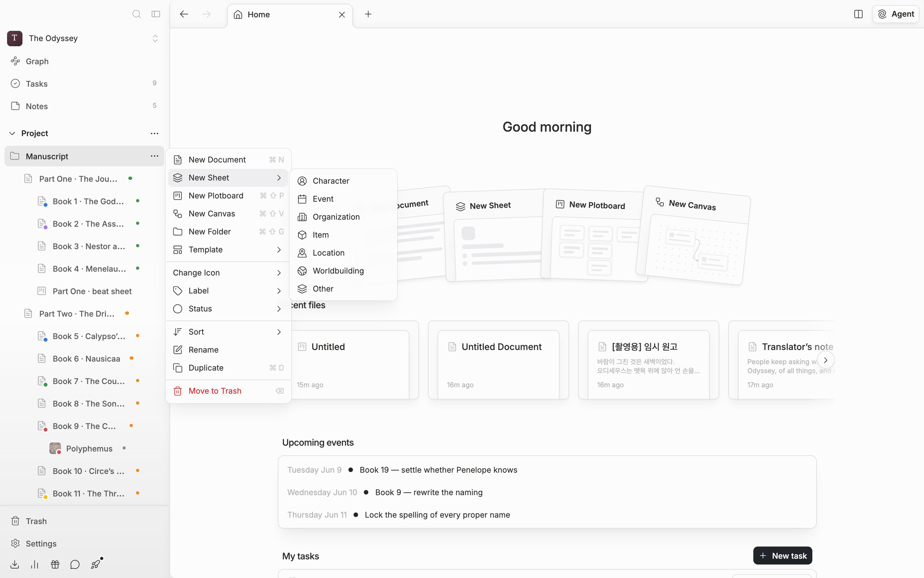Open a new tab with plus icon

(368, 14)
